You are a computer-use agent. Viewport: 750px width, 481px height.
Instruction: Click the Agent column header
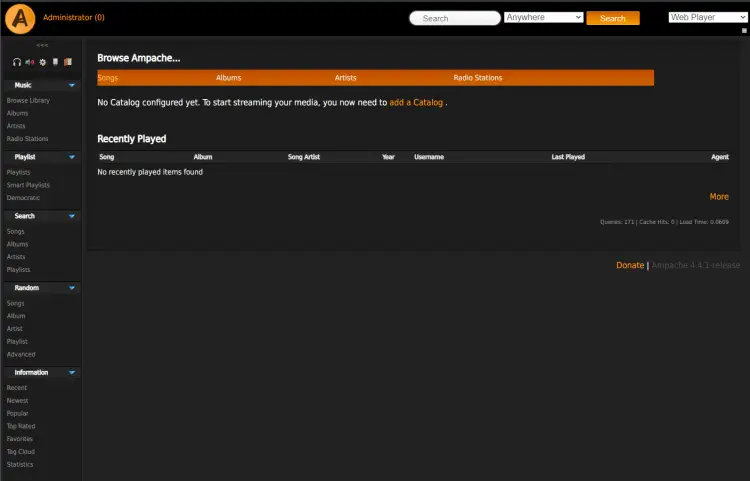click(720, 157)
